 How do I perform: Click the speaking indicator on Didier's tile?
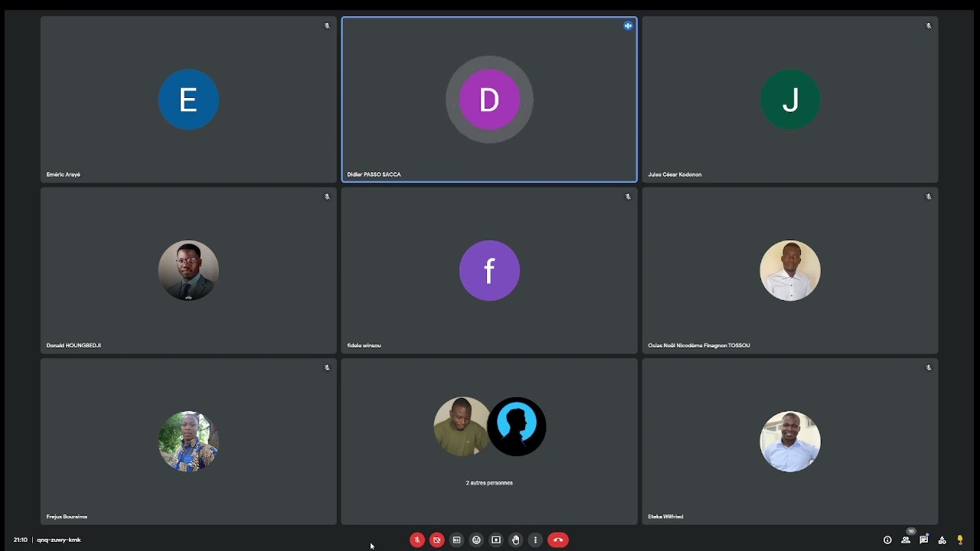[628, 26]
